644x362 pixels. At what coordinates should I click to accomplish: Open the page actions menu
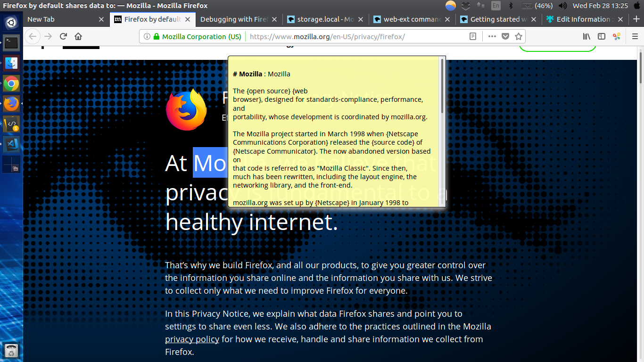492,36
